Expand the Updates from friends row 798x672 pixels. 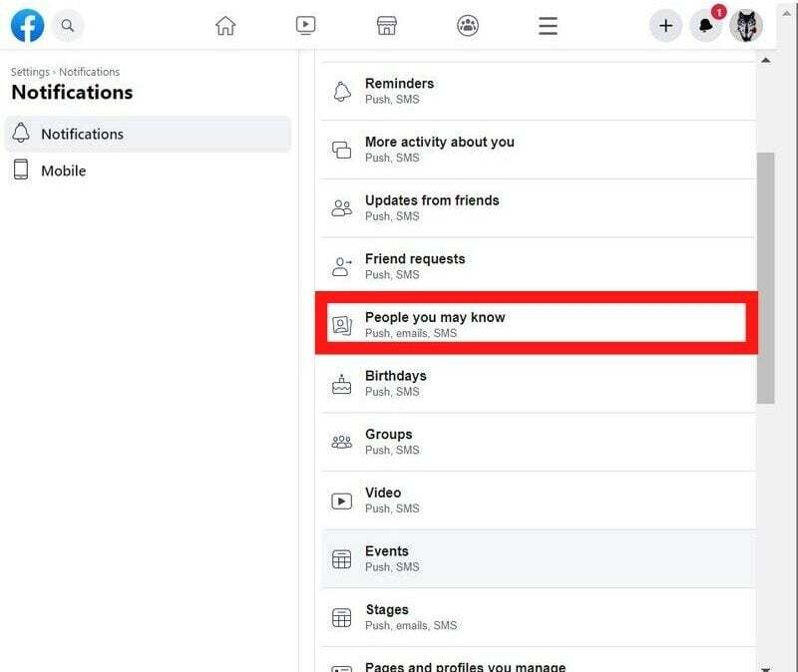pyautogui.click(x=539, y=208)
